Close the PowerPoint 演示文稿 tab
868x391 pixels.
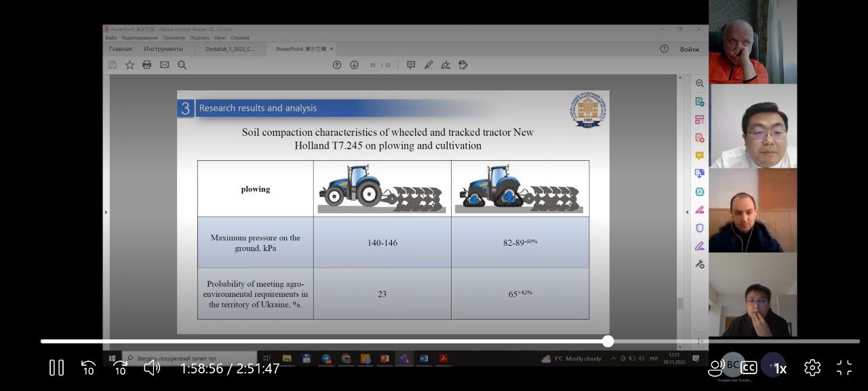click(331, 49)
